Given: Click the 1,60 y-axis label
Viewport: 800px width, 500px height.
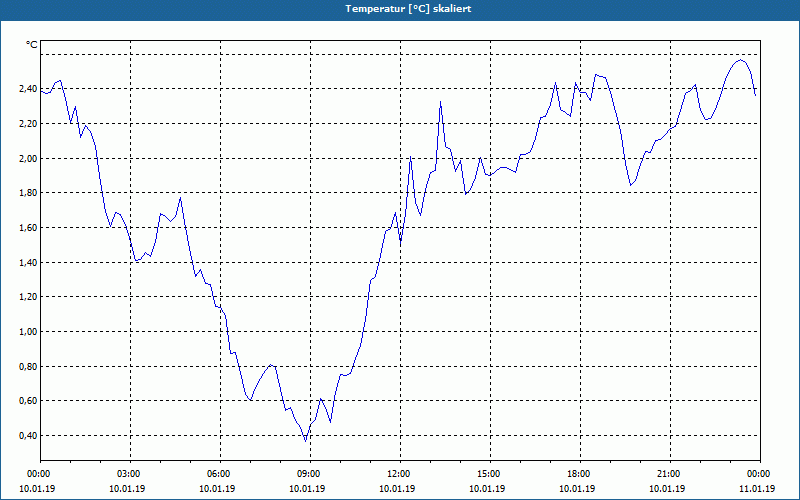Looking at the screenshot, I should click(x=29, y=228).
